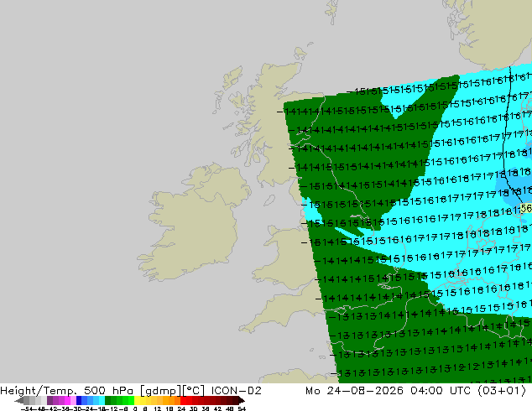Image resolution: width=532 pixels, height=411 pixels.
Task: Select the cyan swatch in the temperature legend
Action: pyautogui.click(x=102, y=401)
